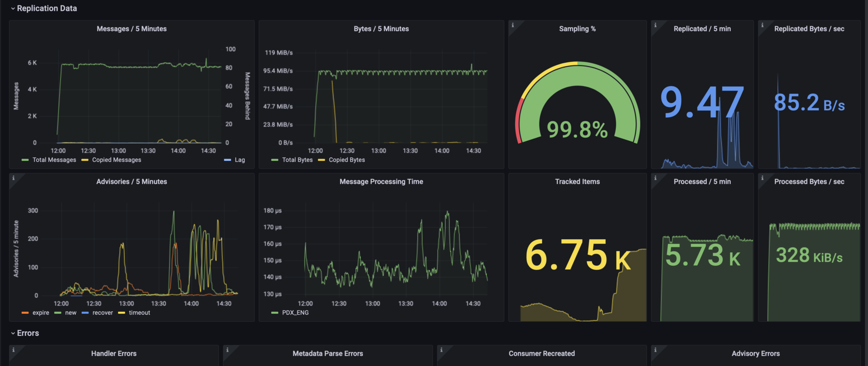Image resolution: width=868 pixels, height=366 pixels.
Task: Open Bytes / 5 Minutes panel title menu
Action: pyautogui.click(x=381, y=29)
